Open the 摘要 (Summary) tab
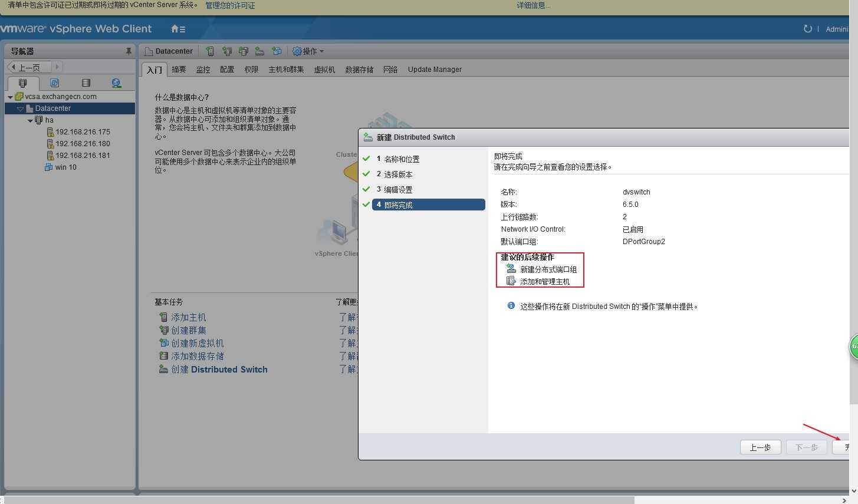Image resolution: width=858 pixels, height=504 pixels. pyautogui.click(x=179, y=70)
